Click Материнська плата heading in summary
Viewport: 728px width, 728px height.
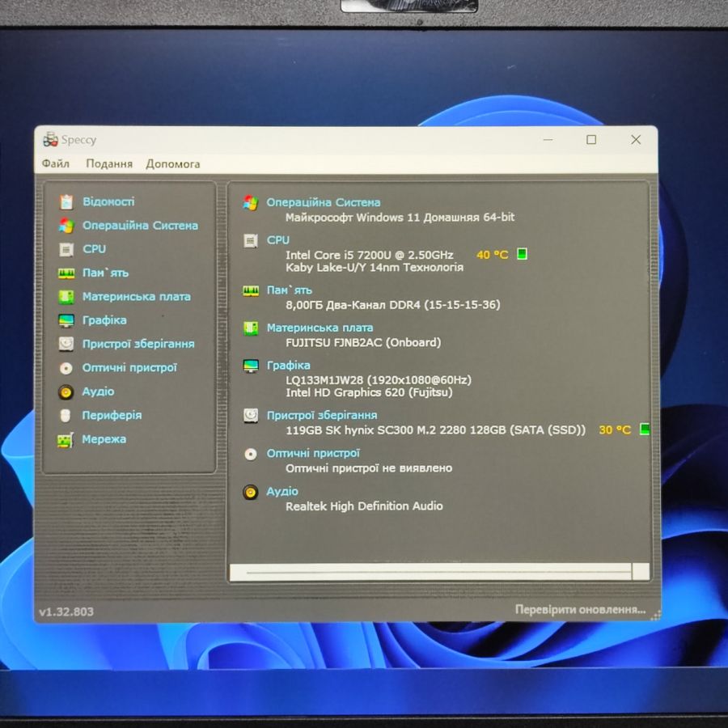point(320,328)
